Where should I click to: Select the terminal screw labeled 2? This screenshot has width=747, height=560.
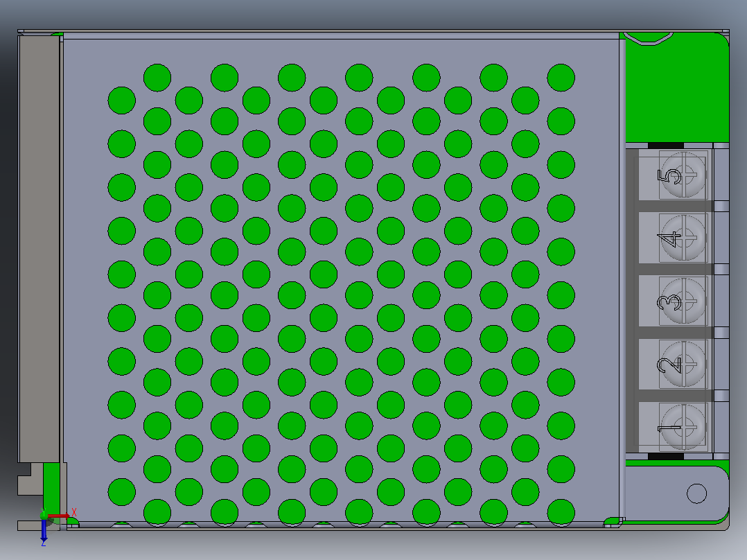click(x=684, y=364)
